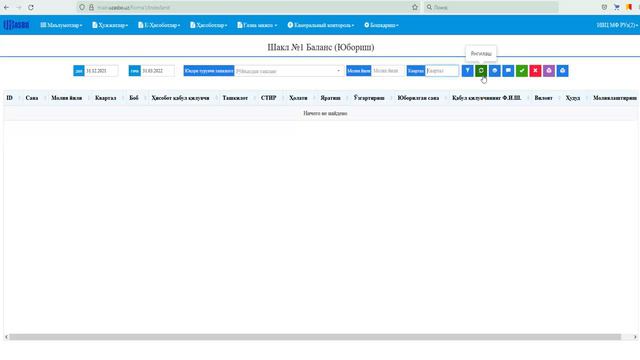The height and width of the screenshot is (360, 640).
Task: Sort by the Боб column header
Action: coord(134,98)
